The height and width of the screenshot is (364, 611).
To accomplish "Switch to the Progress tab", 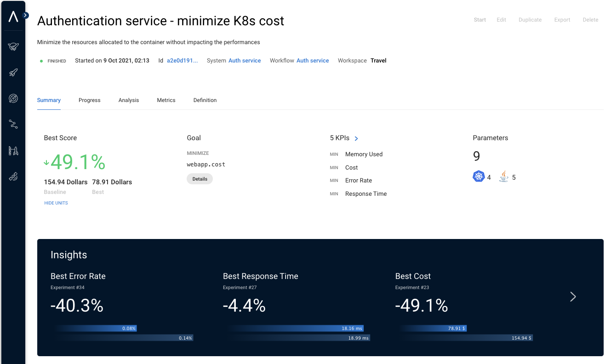I will pyautogui.click(x=89, y=100).
